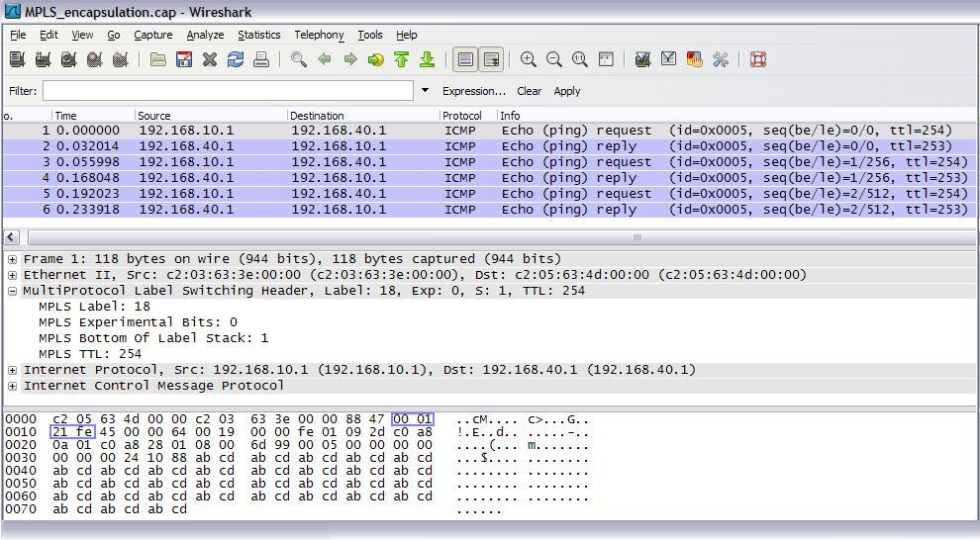Start a new live capture

[x=68, y=59]
